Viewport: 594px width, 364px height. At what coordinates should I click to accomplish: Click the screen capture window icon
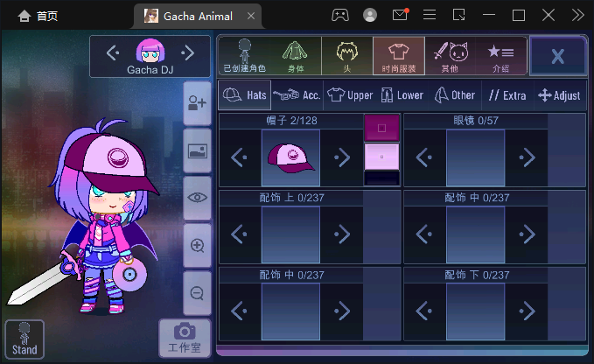458,15
